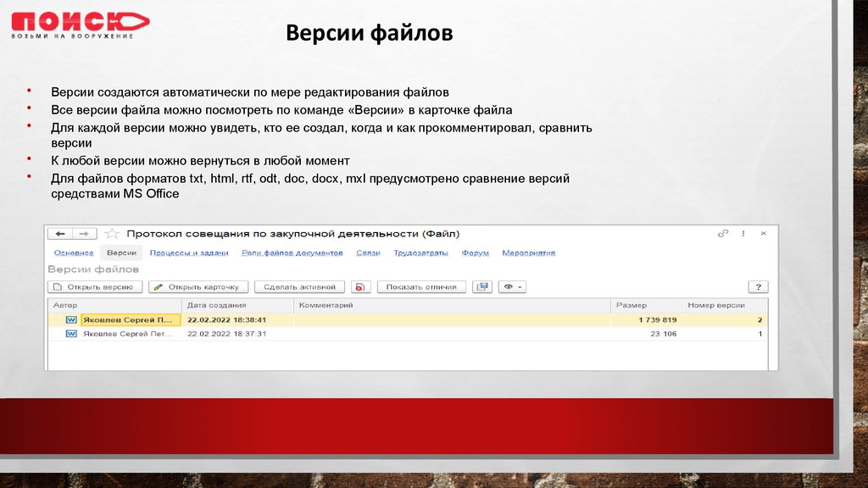Click the save version to disk icon
The image size is (868, 488).
(x=483, y=287)
